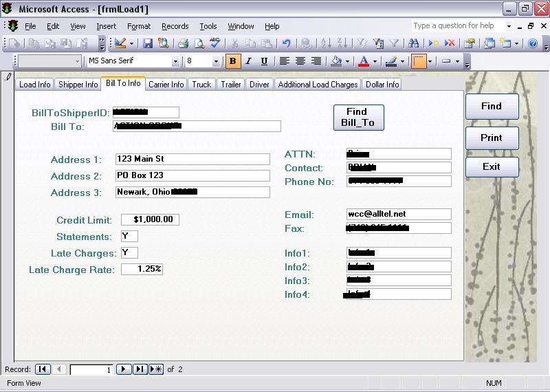
Task: Expand the font size dropdown
Action: [x=216, y=61]
